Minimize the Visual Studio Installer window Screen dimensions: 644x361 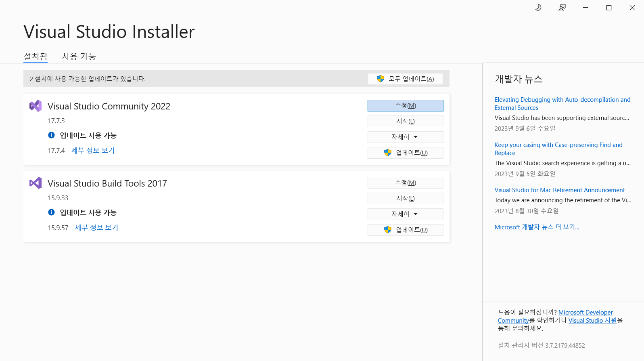pyautogui.click(x=585, y=8)
